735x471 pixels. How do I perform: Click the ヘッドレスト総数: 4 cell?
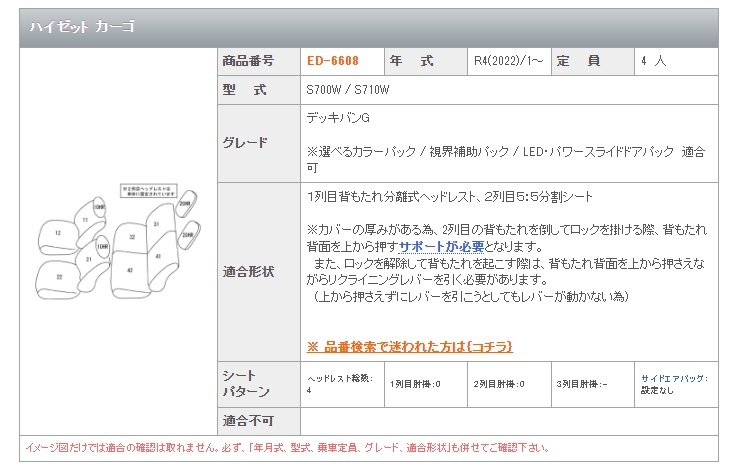tap(342, 384)
